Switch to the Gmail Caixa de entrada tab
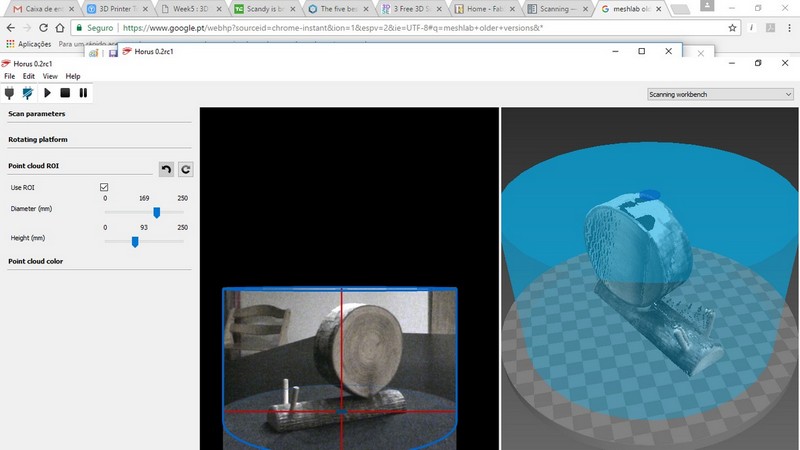 pyautogui.click(x=43, y=9)
